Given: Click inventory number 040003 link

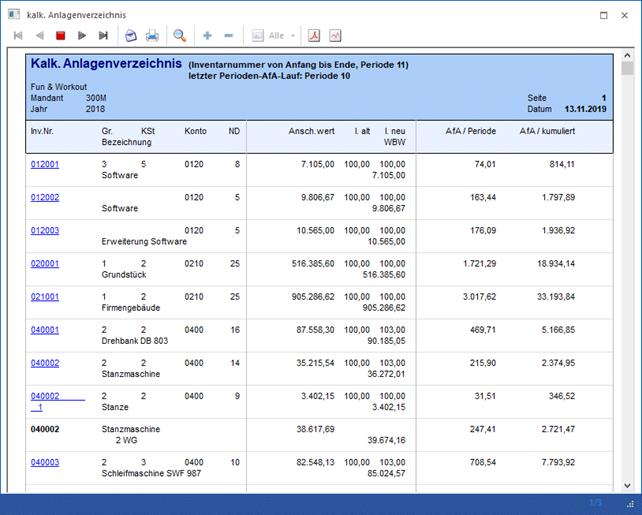Looking at the screenshot, I should coord(45,462).
